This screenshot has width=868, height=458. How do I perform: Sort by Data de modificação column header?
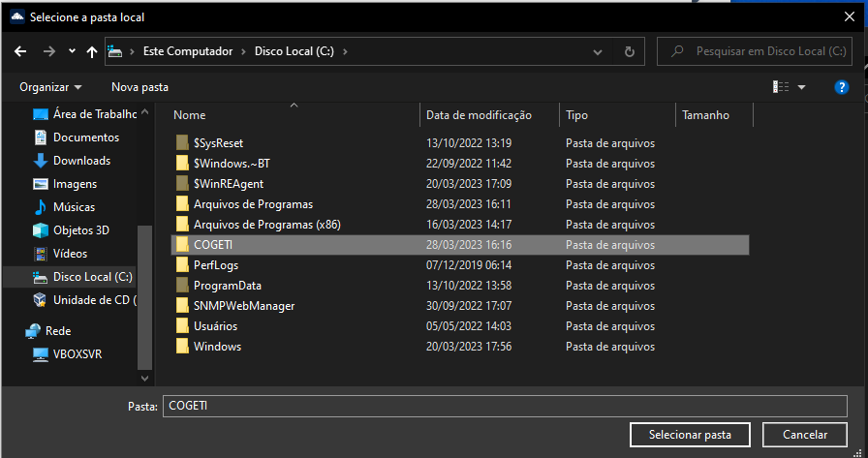(479, 115)
